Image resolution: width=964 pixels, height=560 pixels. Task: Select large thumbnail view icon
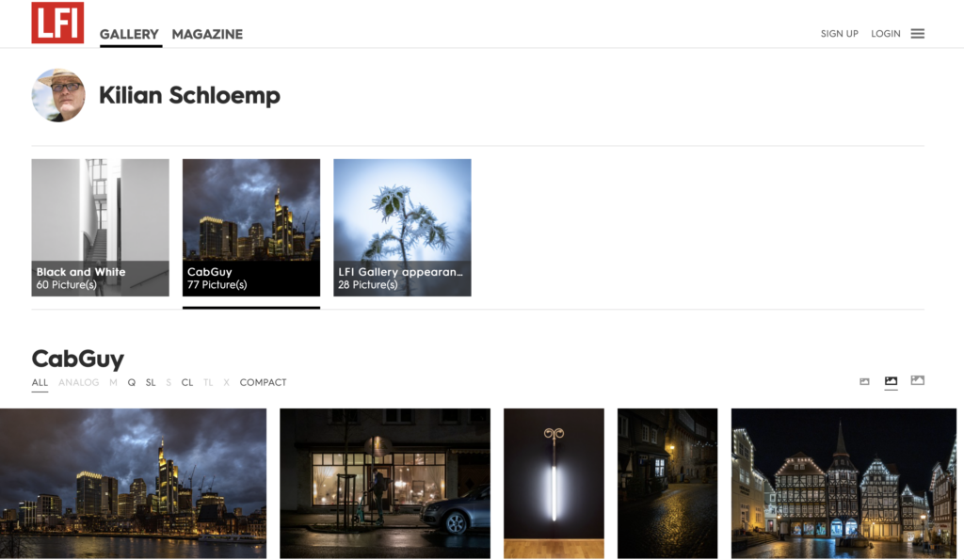(x=917, y=380)
